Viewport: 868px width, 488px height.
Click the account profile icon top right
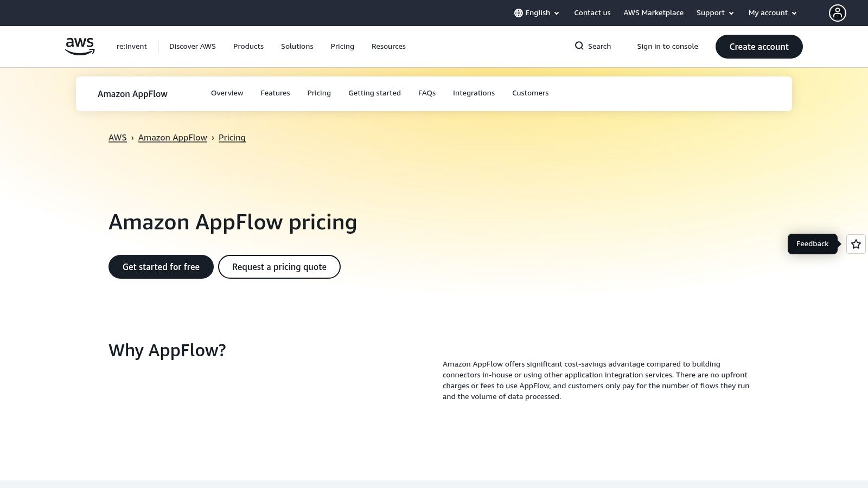(838, 12)
